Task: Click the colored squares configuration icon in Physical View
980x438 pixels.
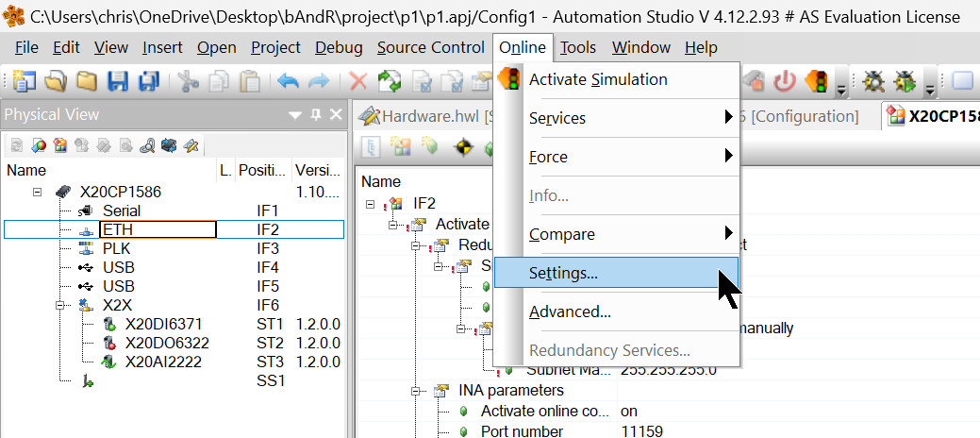Action: click(60, 145)
